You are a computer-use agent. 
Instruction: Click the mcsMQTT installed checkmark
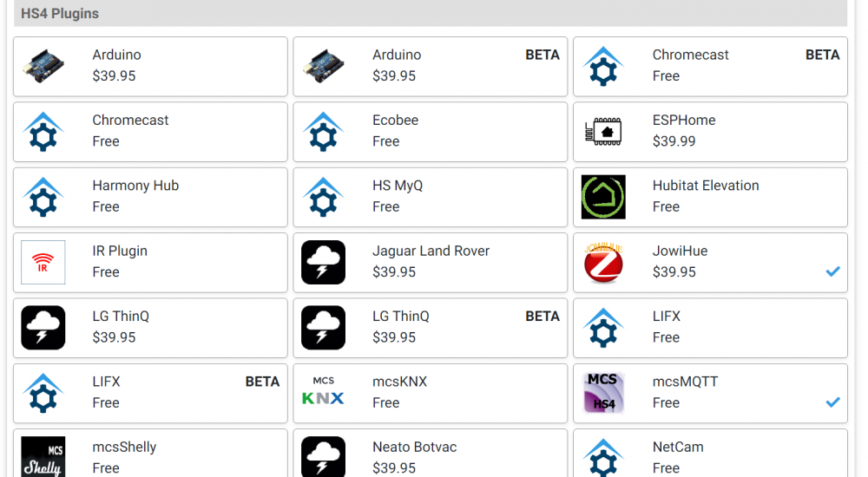(x=832, y=402)
